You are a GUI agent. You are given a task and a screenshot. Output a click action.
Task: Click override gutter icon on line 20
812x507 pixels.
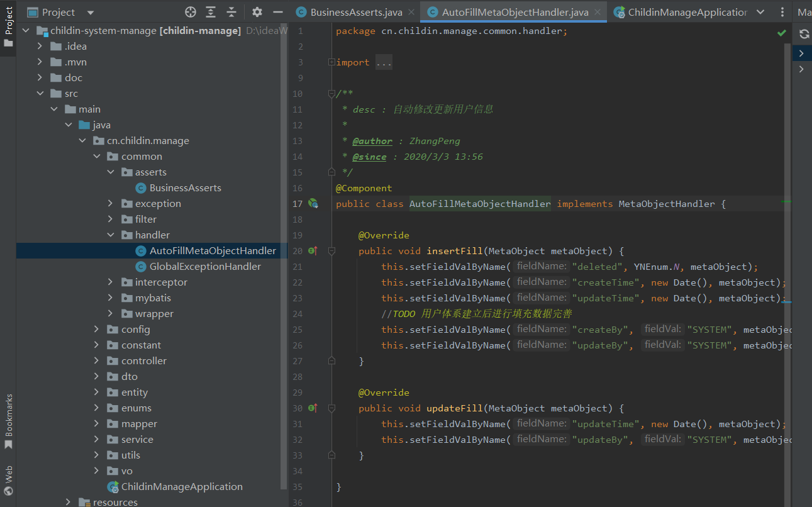[x=313, y=251]
